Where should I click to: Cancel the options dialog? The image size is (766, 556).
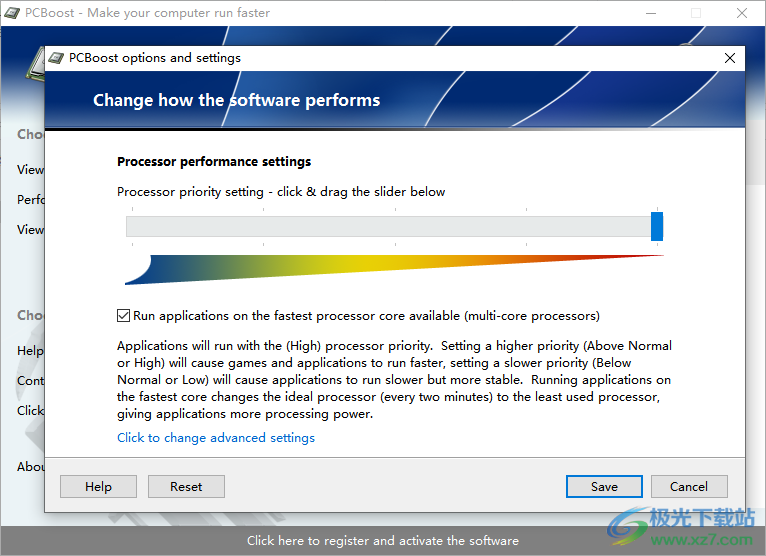689,487
